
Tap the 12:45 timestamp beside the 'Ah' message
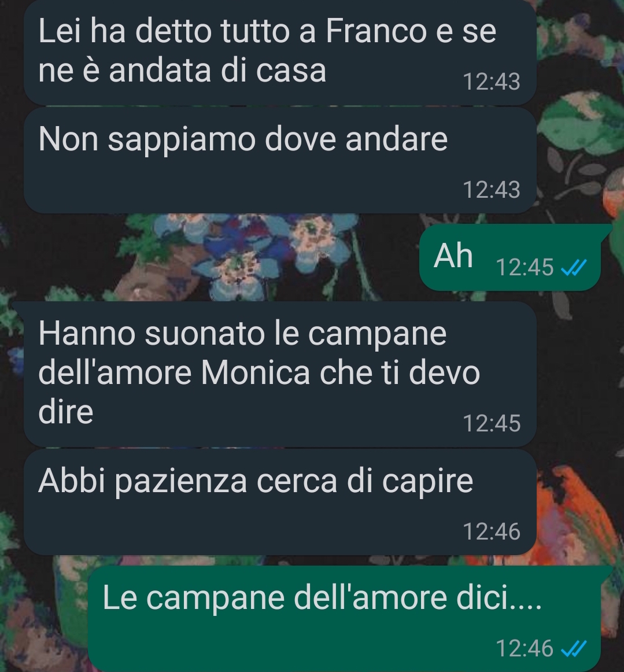525,267
